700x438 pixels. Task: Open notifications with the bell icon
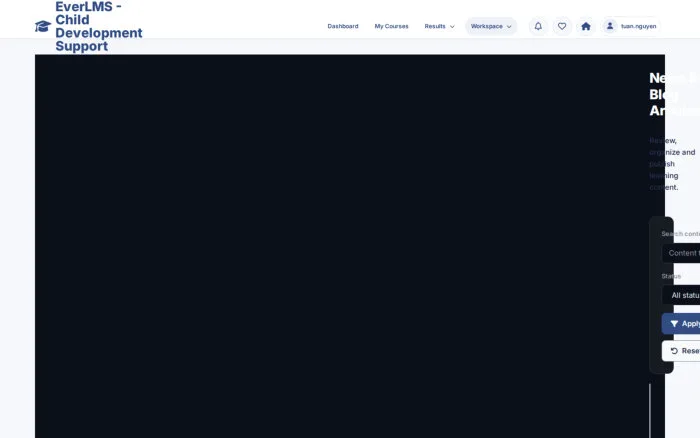coord(538,26)
